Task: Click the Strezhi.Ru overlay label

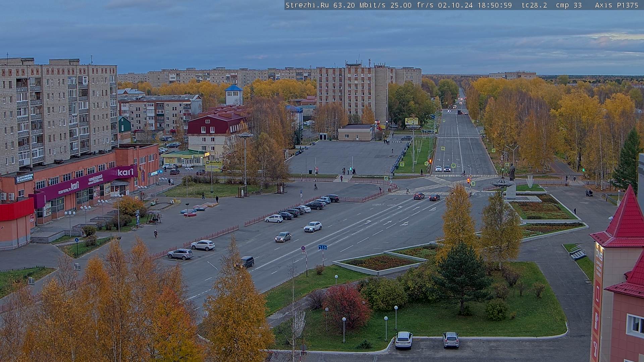Action: pyautogui.click(x=307, y=5)
